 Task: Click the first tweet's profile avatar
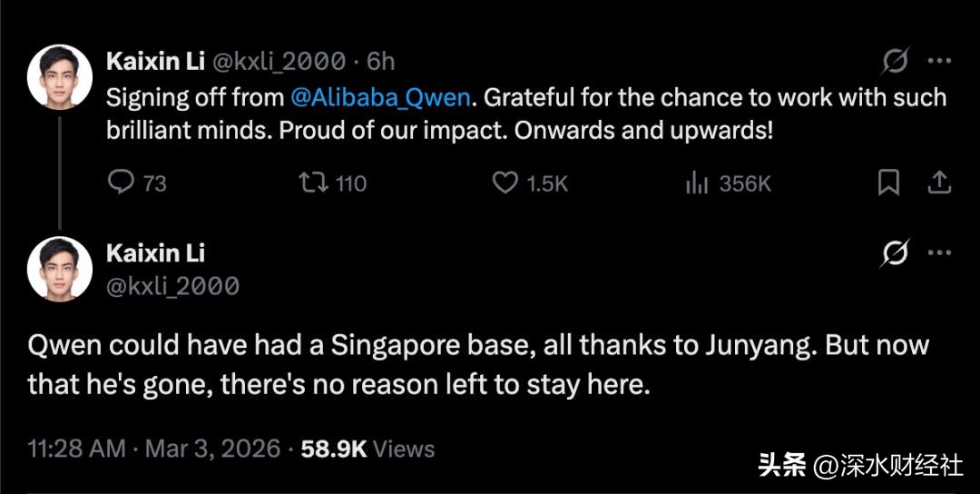pos(60,76)
